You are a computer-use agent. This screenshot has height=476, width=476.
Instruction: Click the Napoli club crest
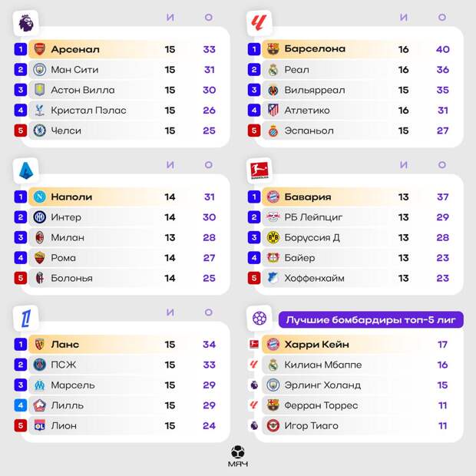point(40,197)
